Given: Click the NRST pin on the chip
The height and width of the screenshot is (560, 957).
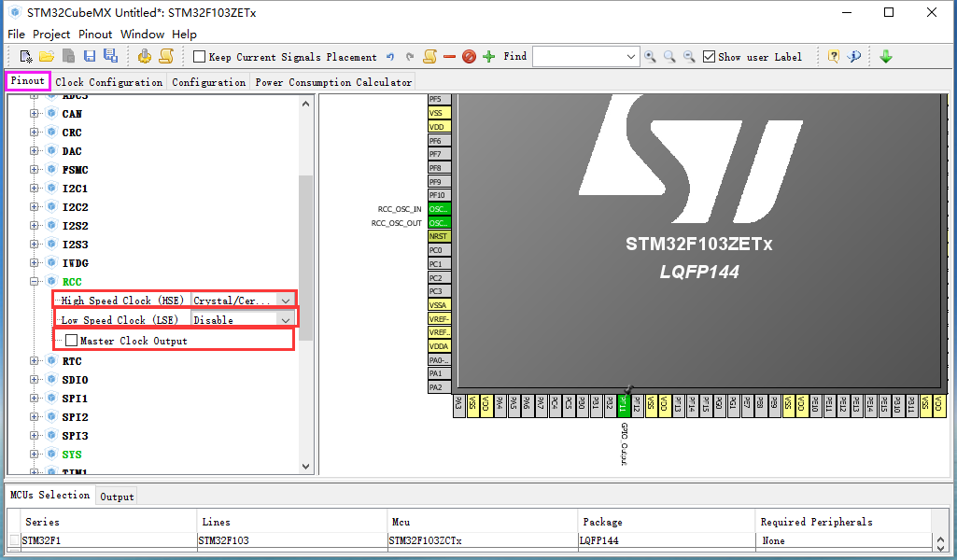Looking at the screenshot, I should (440, 236).
